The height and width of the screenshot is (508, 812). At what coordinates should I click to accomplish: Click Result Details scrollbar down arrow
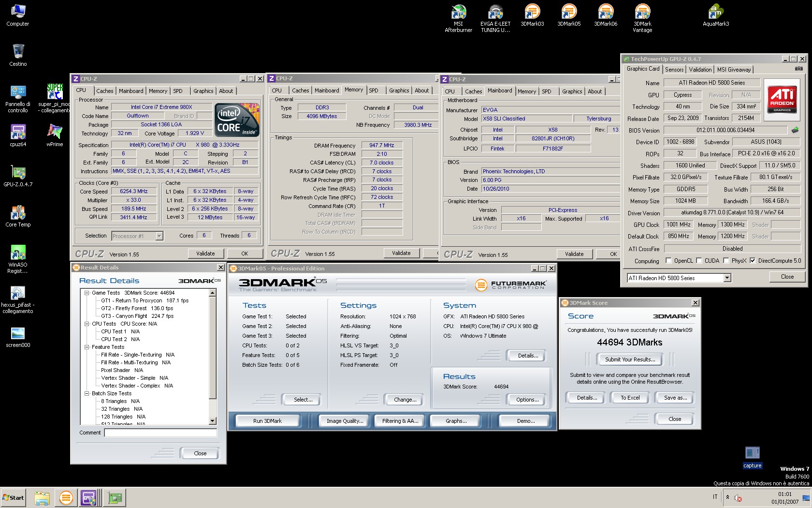213,421
